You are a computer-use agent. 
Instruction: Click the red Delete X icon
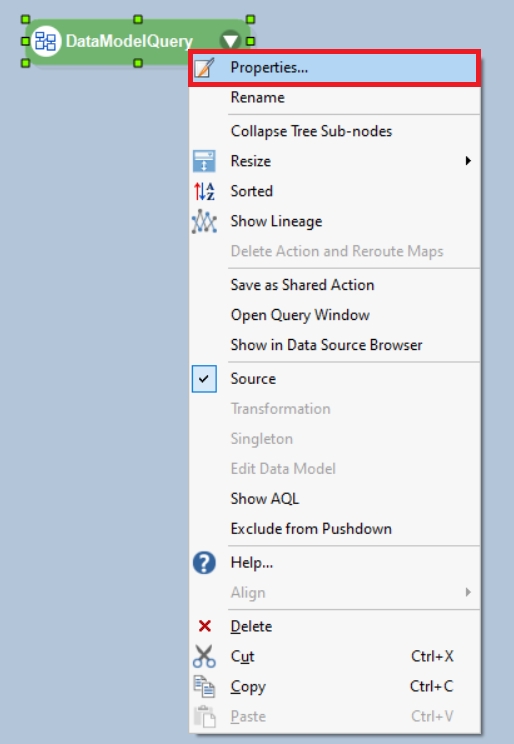click(x=205, y=626)
